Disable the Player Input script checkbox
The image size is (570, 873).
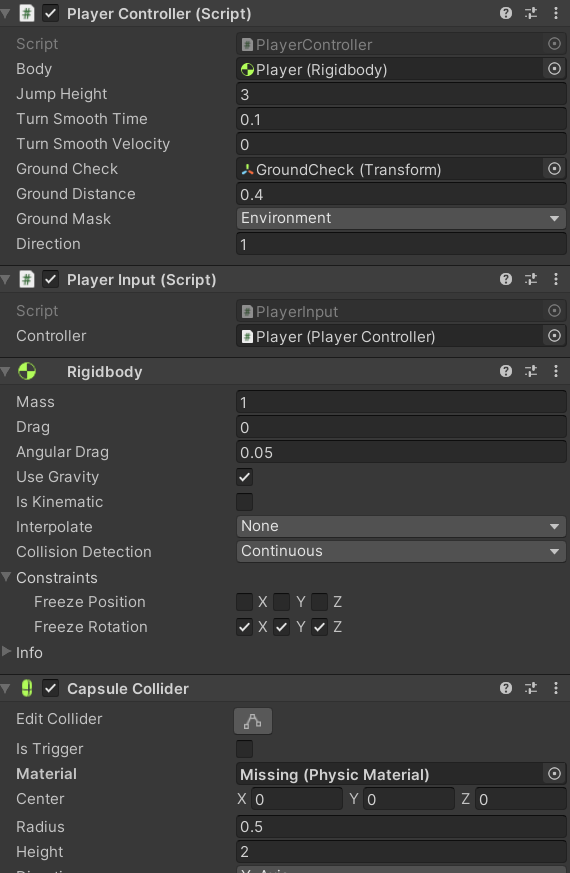coord(51,279)
